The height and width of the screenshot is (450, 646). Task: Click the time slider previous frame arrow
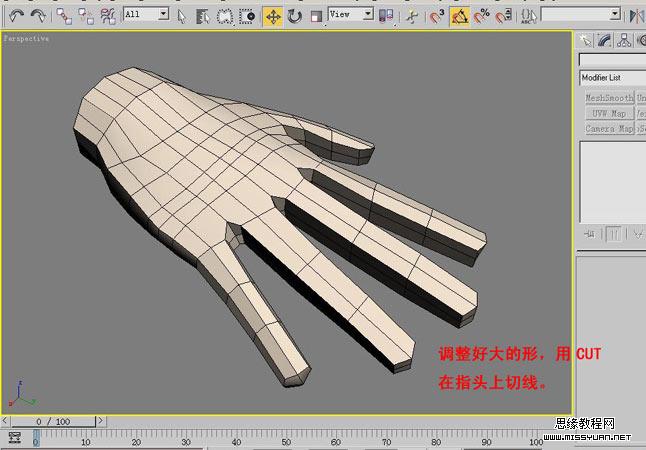tap(5, 421)
